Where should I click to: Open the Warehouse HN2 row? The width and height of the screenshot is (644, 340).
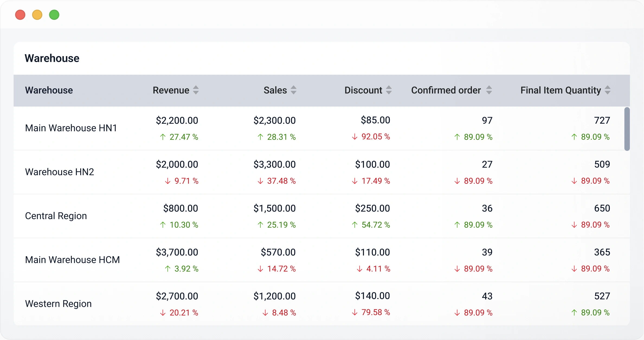pyautogui.click(x=59, y=172)
